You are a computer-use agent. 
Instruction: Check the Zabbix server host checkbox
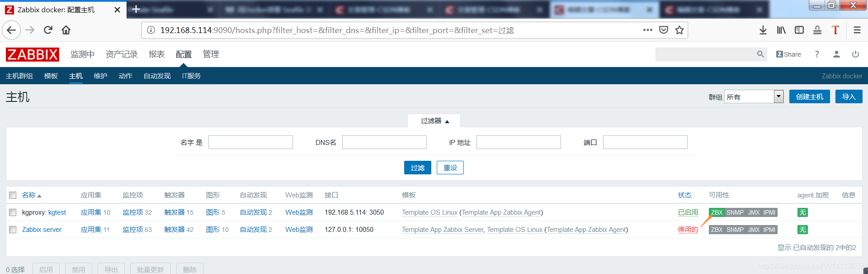click(13, 230)
